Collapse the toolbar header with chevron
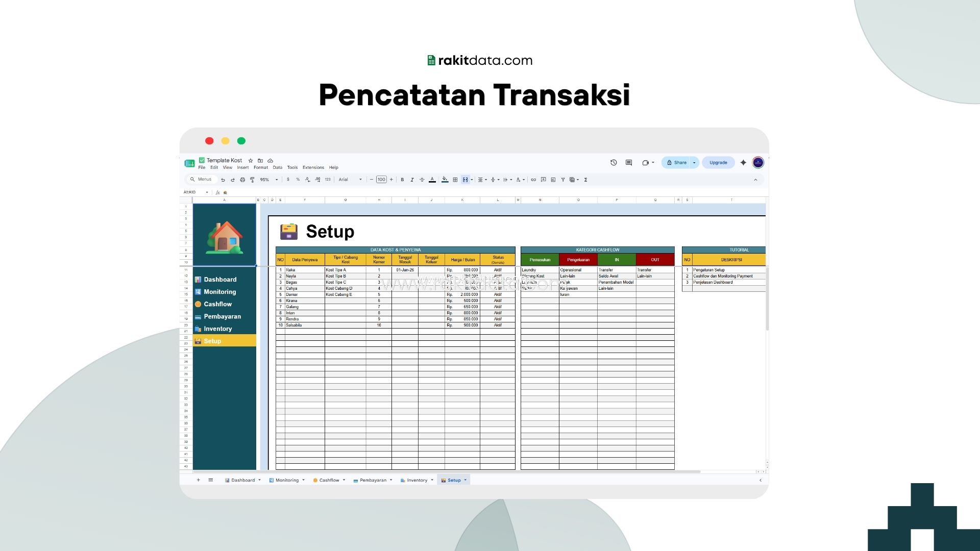This screenshot has height=551, width=980. coord(755,180)
